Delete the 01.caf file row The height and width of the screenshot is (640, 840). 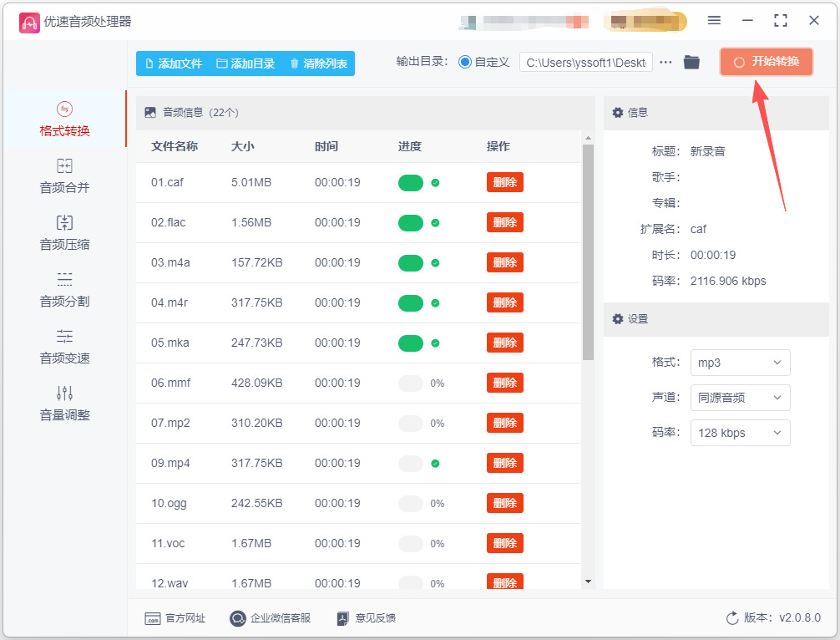(x=504, y=182)
